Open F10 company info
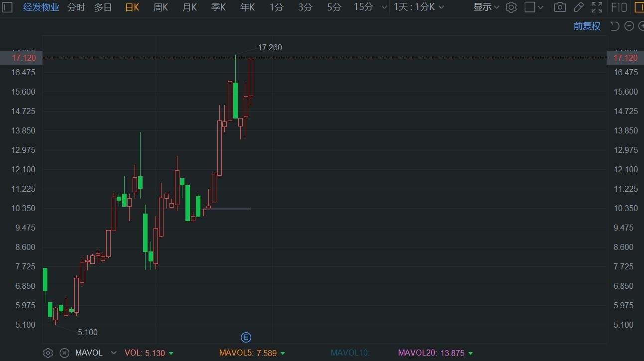 [619, 7]
